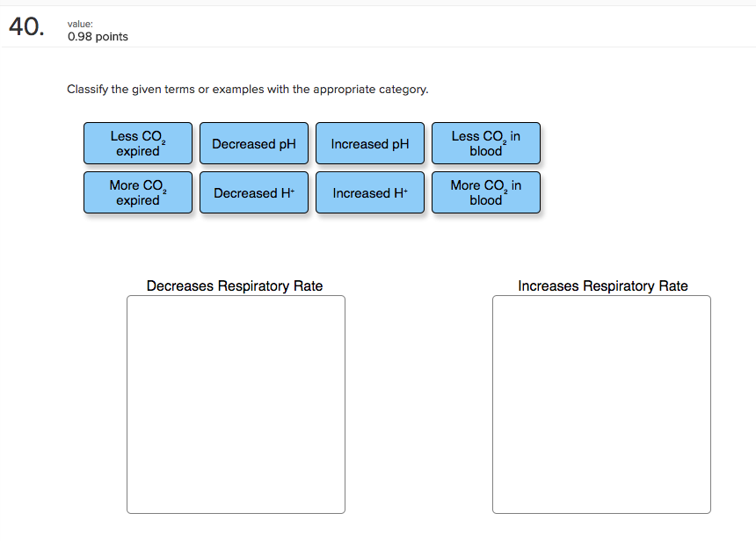
Task: Select the tile stating pH has dropped
Action: click(254, 143)
